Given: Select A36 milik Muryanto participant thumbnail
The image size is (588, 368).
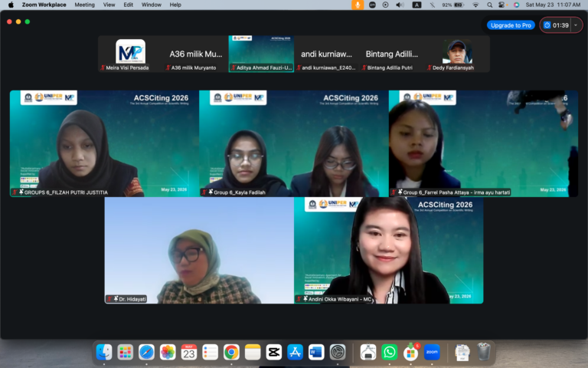Looking at the screenshot, I should 196,54.
